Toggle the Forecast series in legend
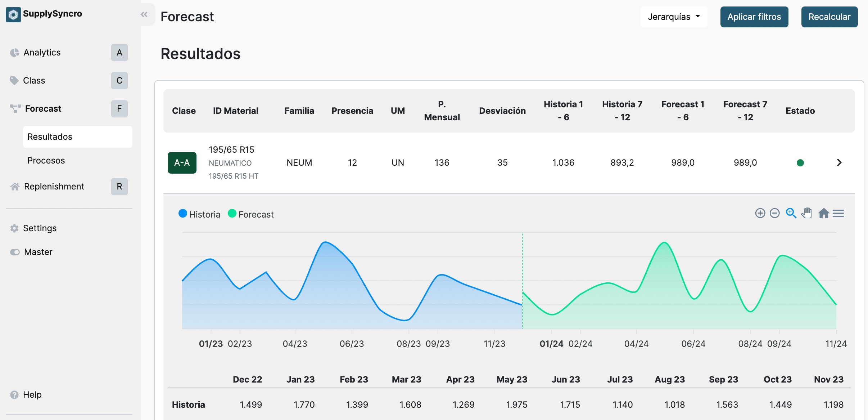The image size is (868, 420). tap(251, 214)
